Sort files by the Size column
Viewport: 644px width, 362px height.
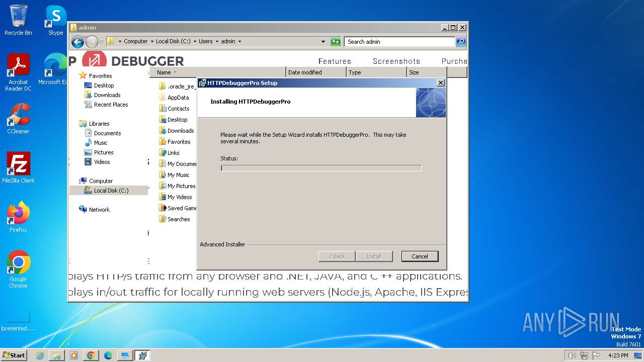427,72
